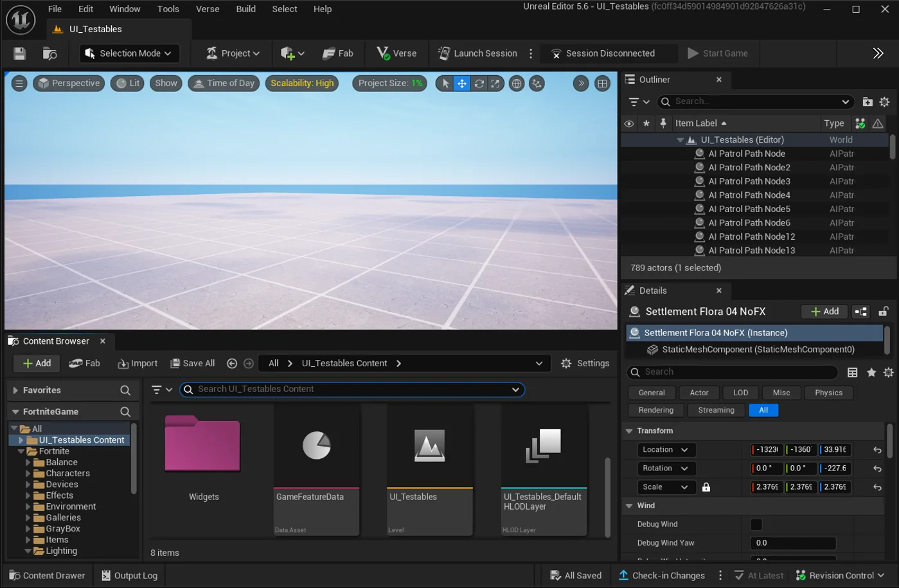899x588 pixels.
Task: Toggle the Debug Wind checkbox
Action: pyautogui.click(x=756, y=524)
